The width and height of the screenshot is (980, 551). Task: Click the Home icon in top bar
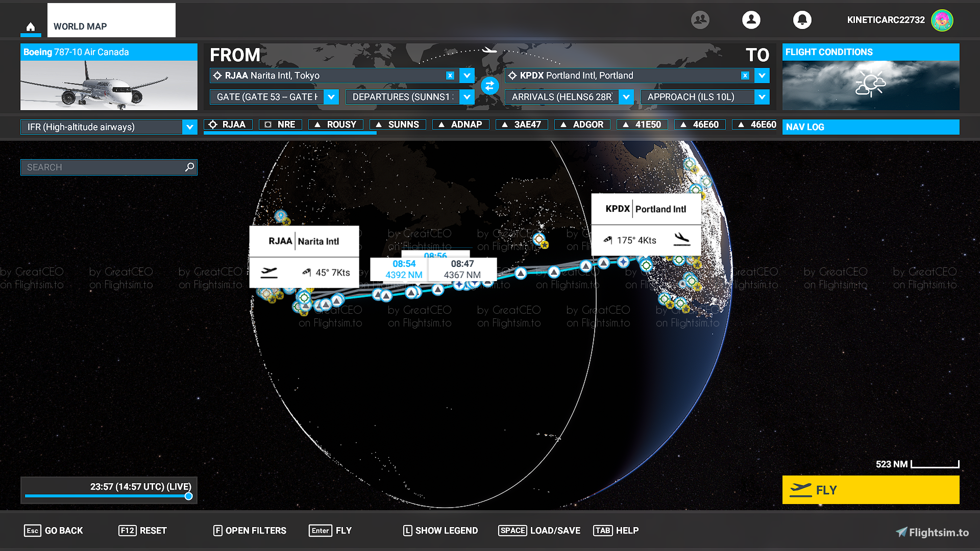31,27
